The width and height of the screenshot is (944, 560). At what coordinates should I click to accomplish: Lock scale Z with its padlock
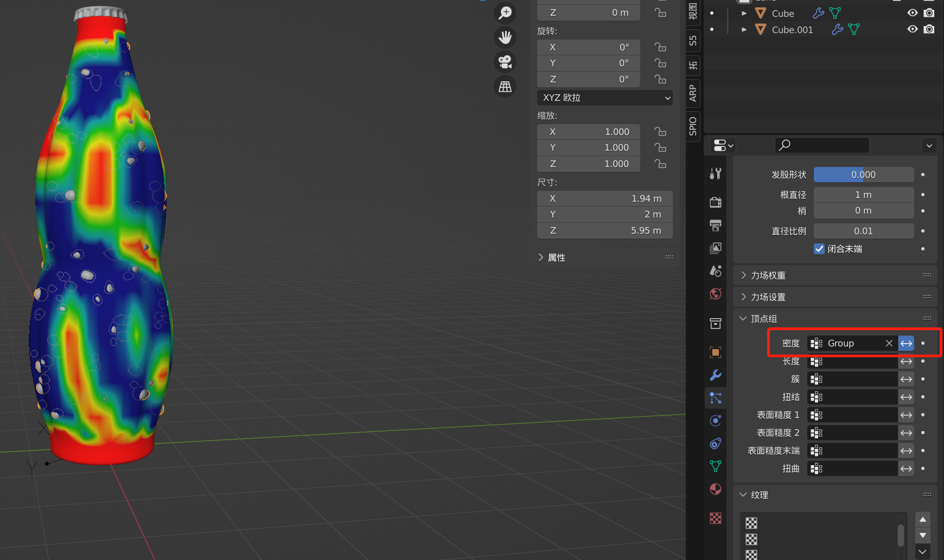[660, 164]
